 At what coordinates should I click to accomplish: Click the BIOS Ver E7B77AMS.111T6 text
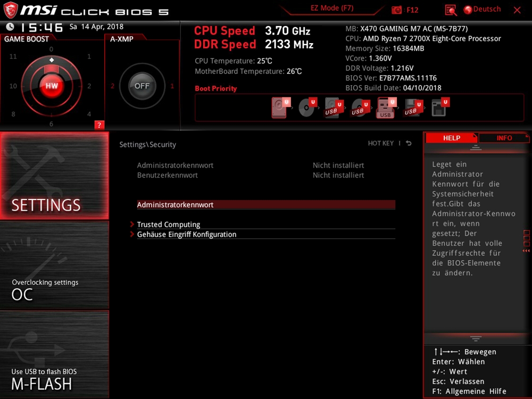[x=391, y=78]
